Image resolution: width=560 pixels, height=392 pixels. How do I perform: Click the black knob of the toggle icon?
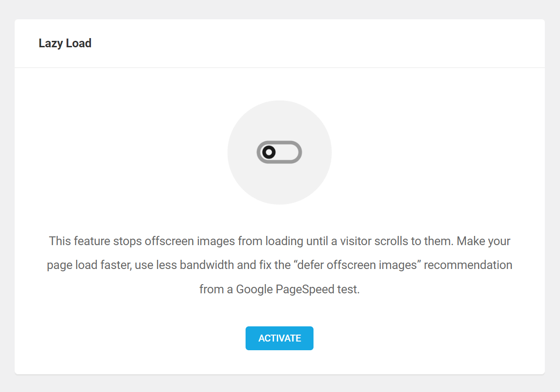tap(269, 152)
